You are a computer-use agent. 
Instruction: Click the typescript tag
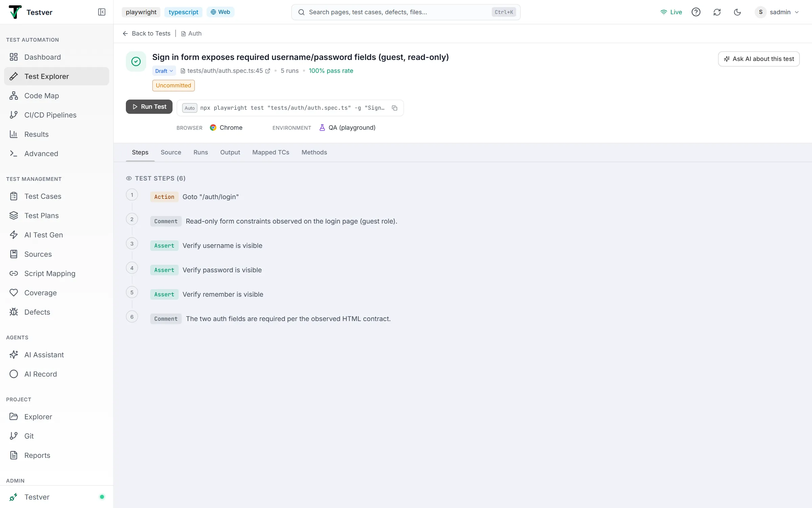[183, 12]
